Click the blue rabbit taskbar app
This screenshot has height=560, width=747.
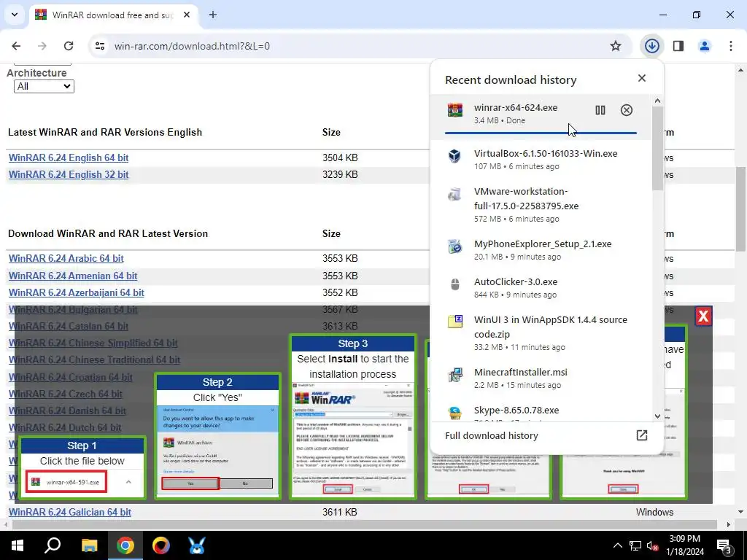tap(196, 545)
